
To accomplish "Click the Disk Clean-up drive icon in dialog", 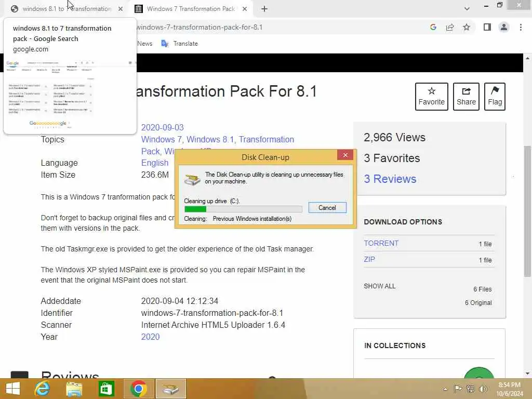I will (x=192, y=179).
